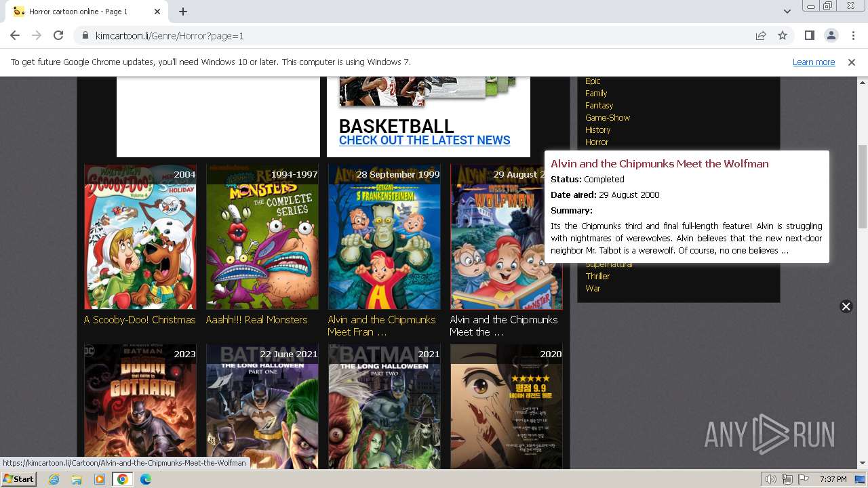
Task: Open the Chrome profile menu
Action: [x=831, y=35]
